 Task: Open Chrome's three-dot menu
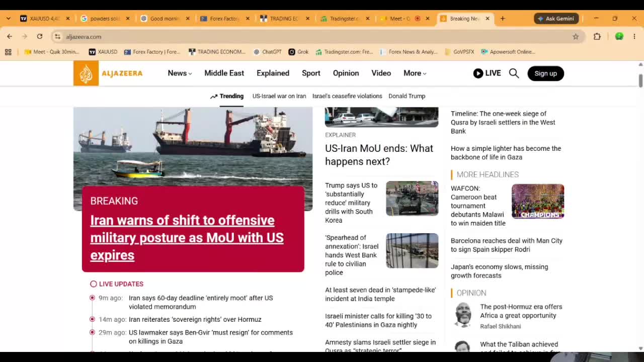coord(634,36)
